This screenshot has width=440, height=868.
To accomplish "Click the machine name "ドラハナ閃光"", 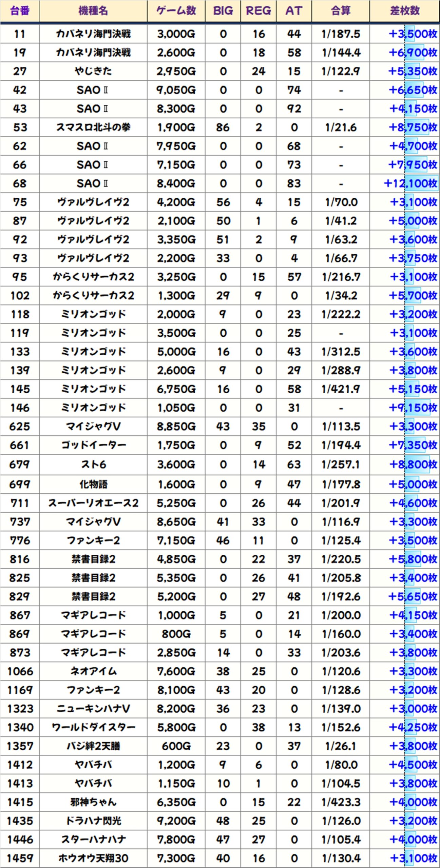I will pos(93,821).
